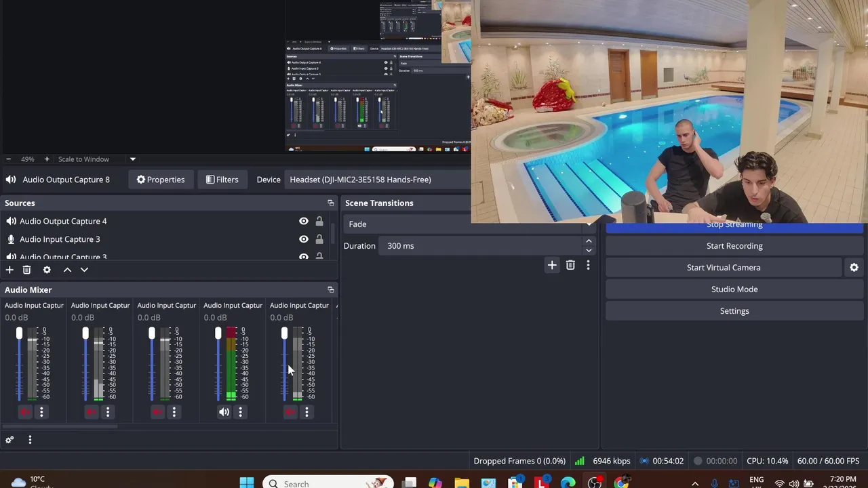Image resolution: width=868 pixels, height=488 pixels.
Task: Click the Sources list vertical scrollbar
Action: (333, 233)
